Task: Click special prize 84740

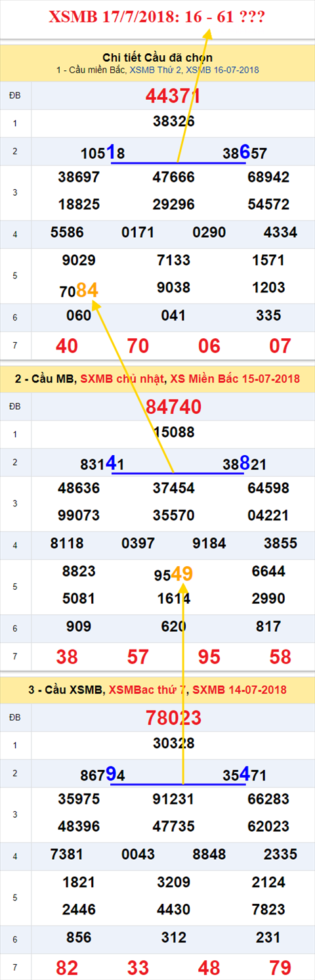Action: 173,407
